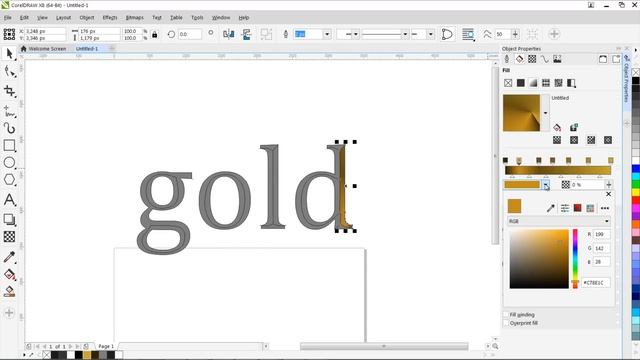Open the Outline section in Object Properties
The width and height of the screenshot is (640, 360).
[x=507, y=59]
